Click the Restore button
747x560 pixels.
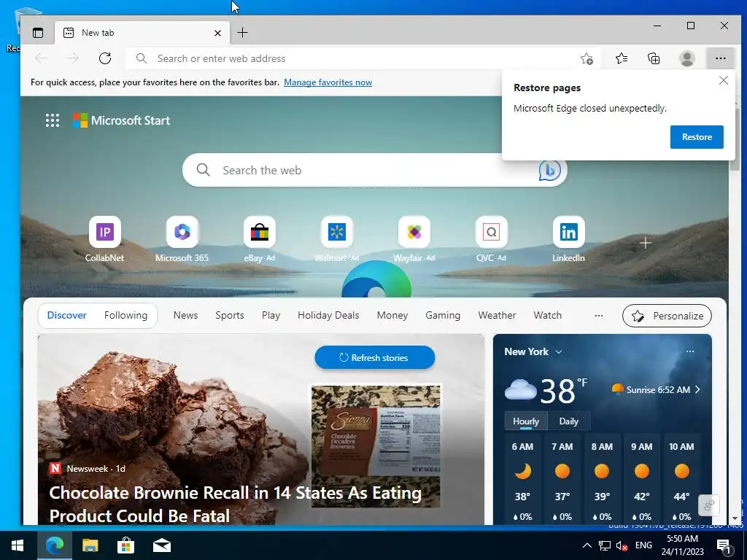(x=697, y=137)
